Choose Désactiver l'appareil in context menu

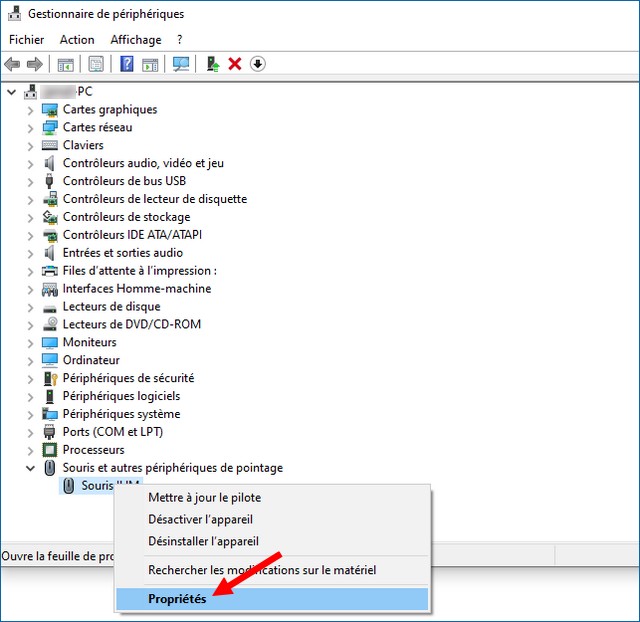(x=200, y=520)
